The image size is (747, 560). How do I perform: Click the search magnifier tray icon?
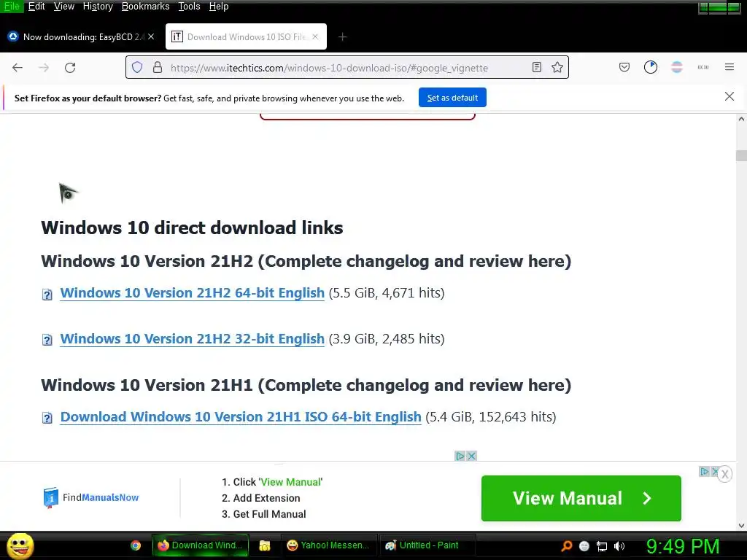tap(567, 545)
